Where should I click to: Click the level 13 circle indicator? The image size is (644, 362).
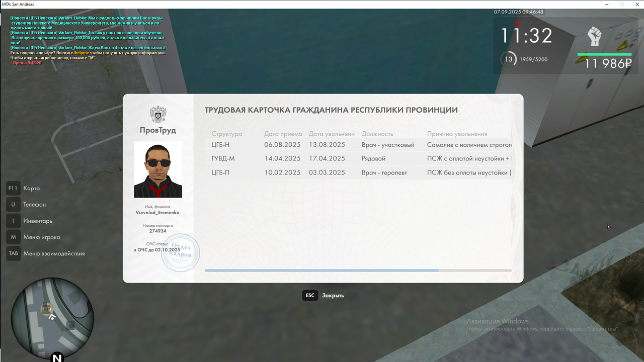click(508, 59)
